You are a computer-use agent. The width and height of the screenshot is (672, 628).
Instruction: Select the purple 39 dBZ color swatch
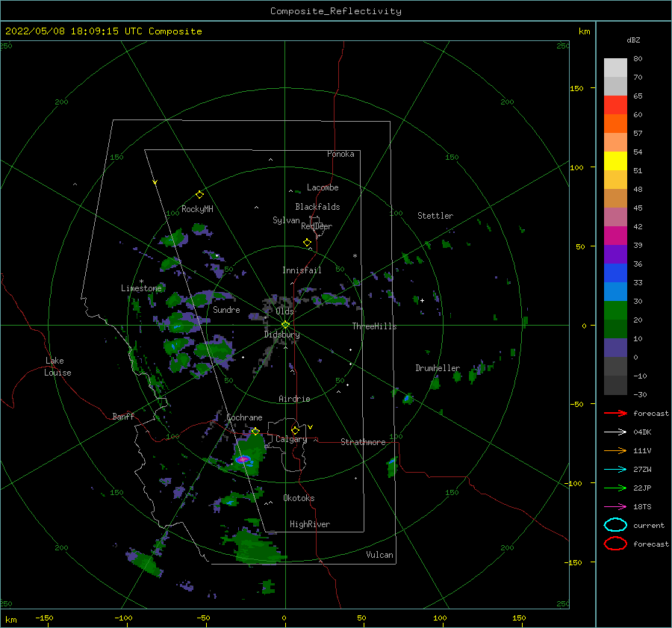615,254
